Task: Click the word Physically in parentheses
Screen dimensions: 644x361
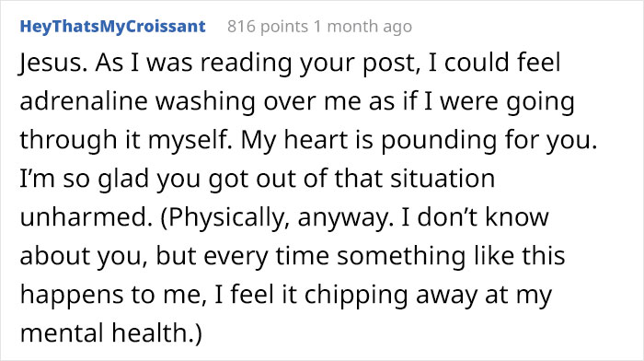Action: point(225,217)
